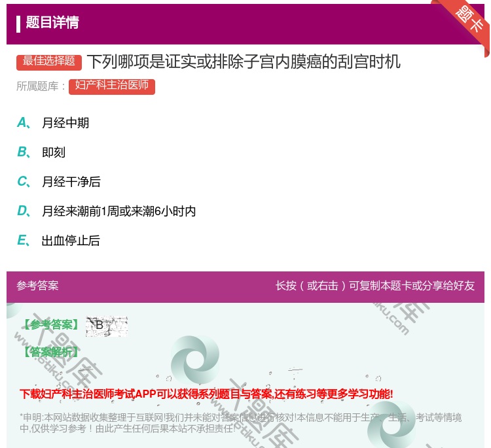
Task: Click the question text 下列哪项是证实或排除子宫内膜癌的刮宫时机
Action: (x=244, y=61)
